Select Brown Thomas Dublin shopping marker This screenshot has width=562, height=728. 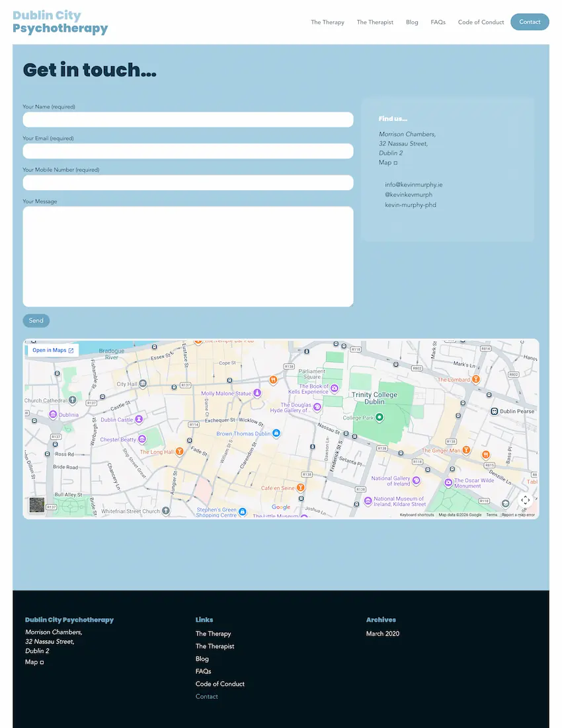(x=276, y=433)
